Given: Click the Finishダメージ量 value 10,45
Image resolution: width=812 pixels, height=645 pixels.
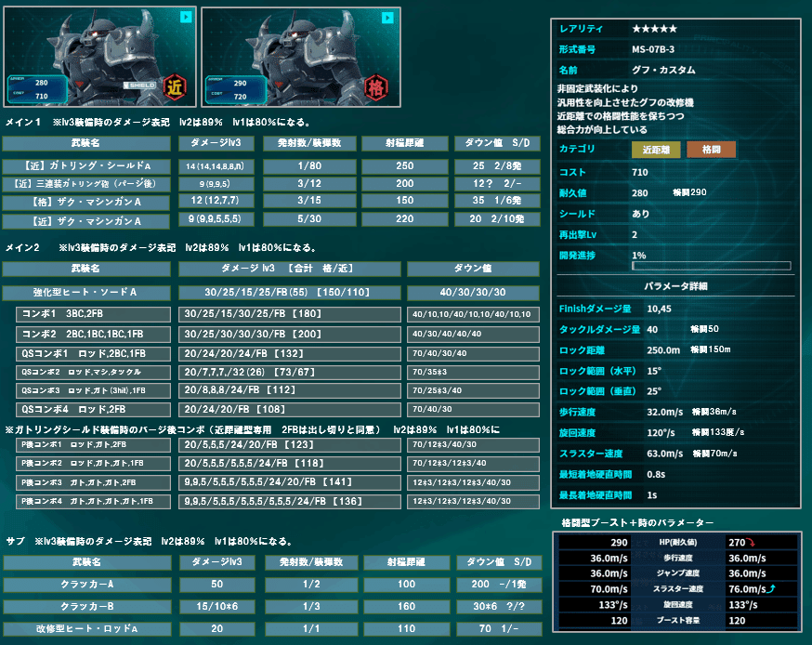Looking at the screenshot, I should point(659,309).
